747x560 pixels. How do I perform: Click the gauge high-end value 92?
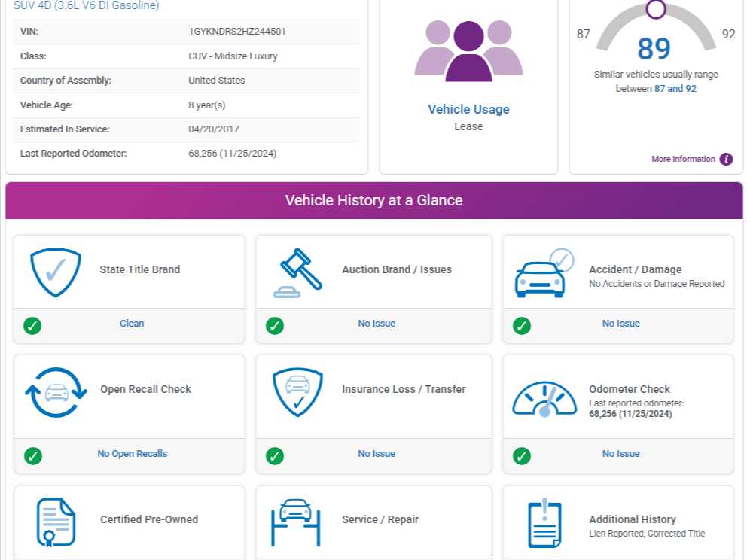click(x=728, y=35)
